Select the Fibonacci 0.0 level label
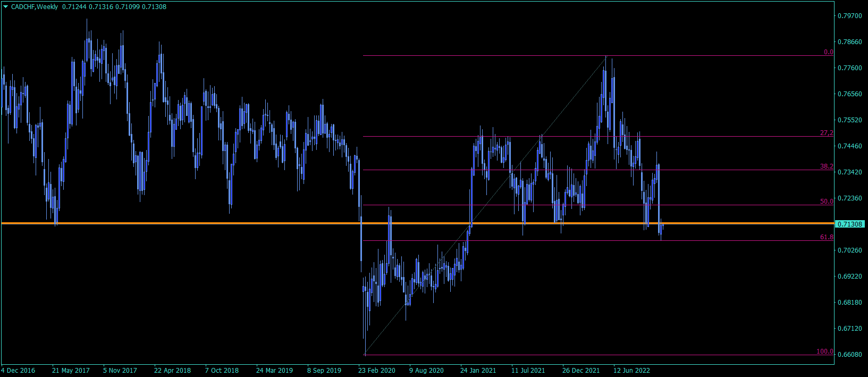Viewport: 868px width, 377px height. [828, 52]
